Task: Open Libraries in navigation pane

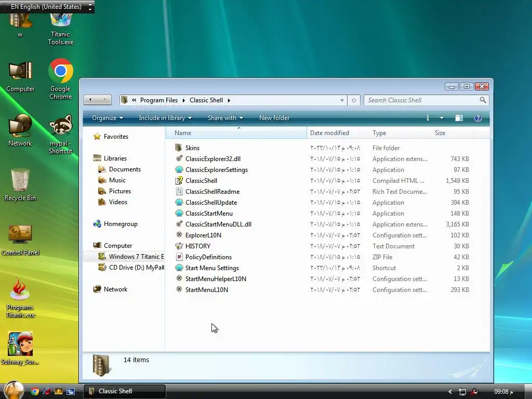Action: (x=115, y=158)
